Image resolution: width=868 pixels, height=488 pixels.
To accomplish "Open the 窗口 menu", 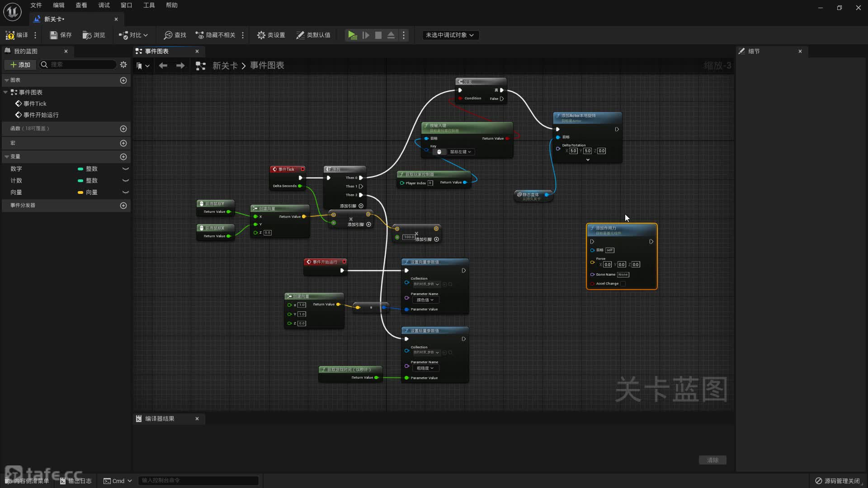I will 127,5.
